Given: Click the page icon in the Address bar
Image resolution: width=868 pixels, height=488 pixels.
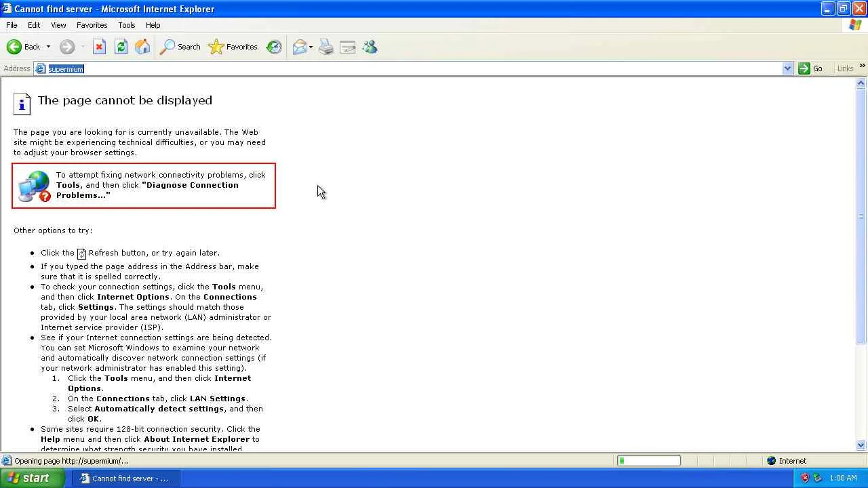Looking at the screenshot, I should point(41,68).
